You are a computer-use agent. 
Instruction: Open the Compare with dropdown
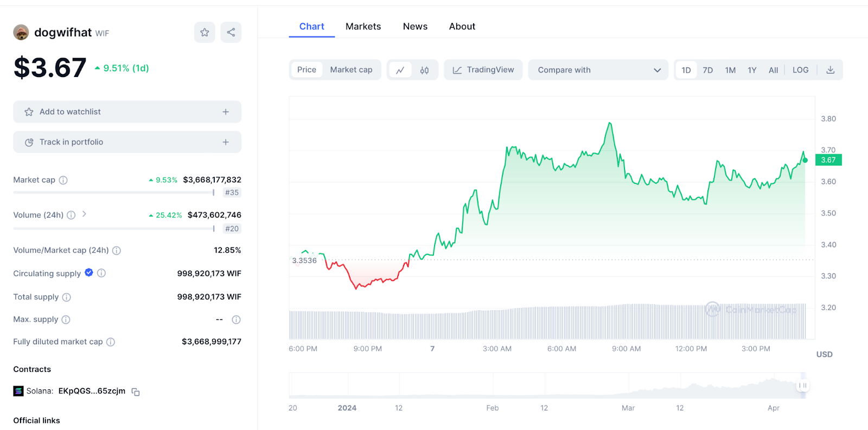tap(598, 70)
